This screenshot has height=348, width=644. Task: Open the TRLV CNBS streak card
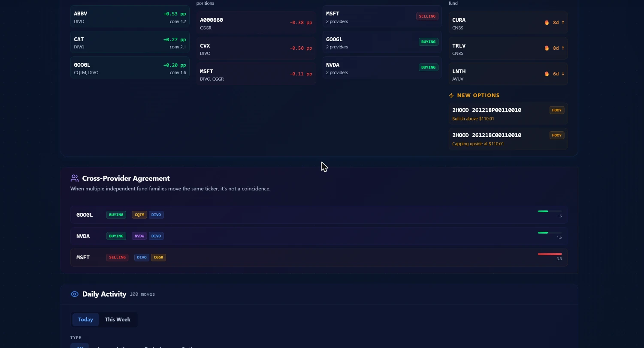click(x=508, y=49)
